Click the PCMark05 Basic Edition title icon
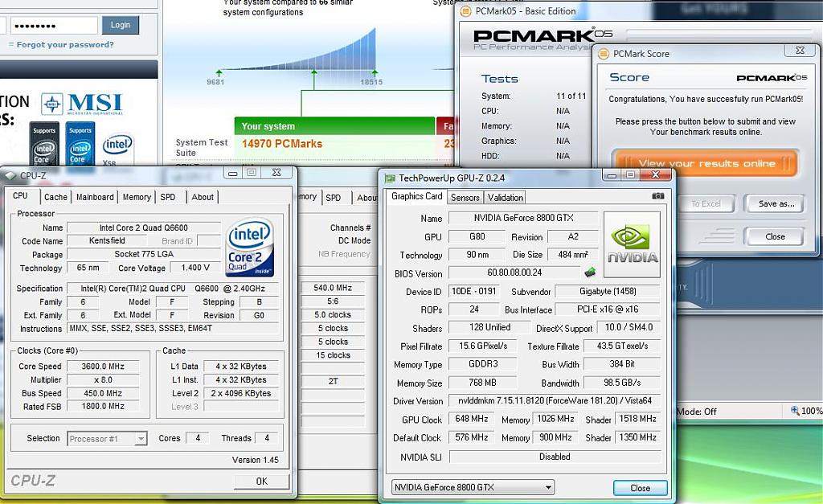 (465, 11)
